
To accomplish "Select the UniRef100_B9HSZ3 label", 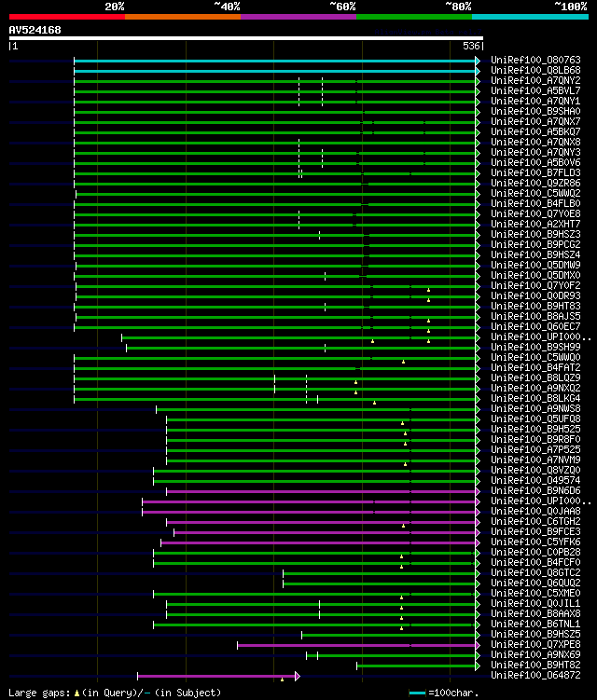I will point(535,234).
